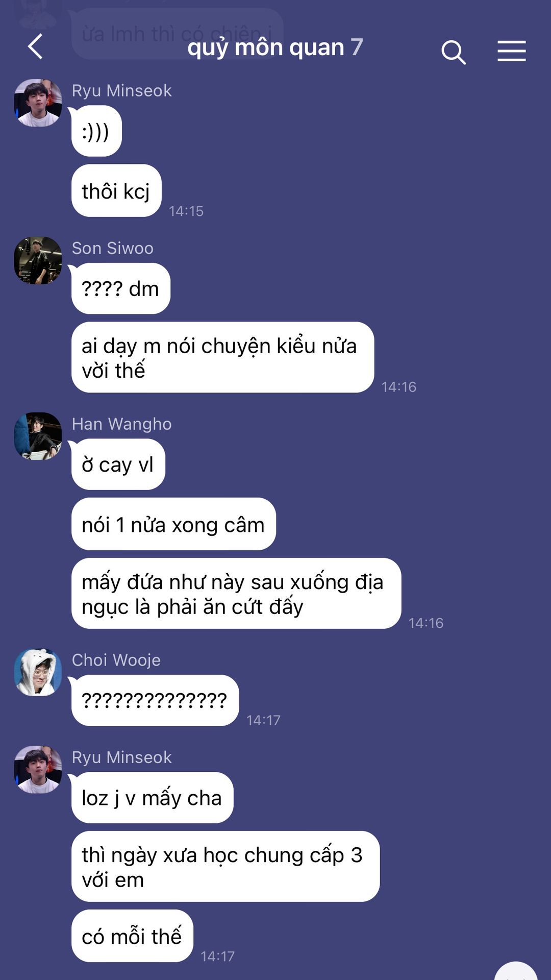The height and width of the screenshot is (980, 551).
Task: Select the chat title quỷ môn quan
Action: [266, 47]
